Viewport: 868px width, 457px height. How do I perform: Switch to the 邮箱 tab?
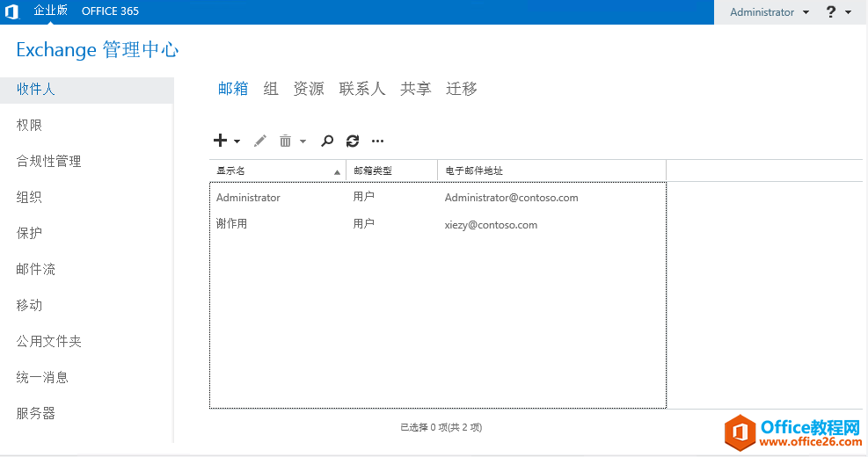pos(233,89)
